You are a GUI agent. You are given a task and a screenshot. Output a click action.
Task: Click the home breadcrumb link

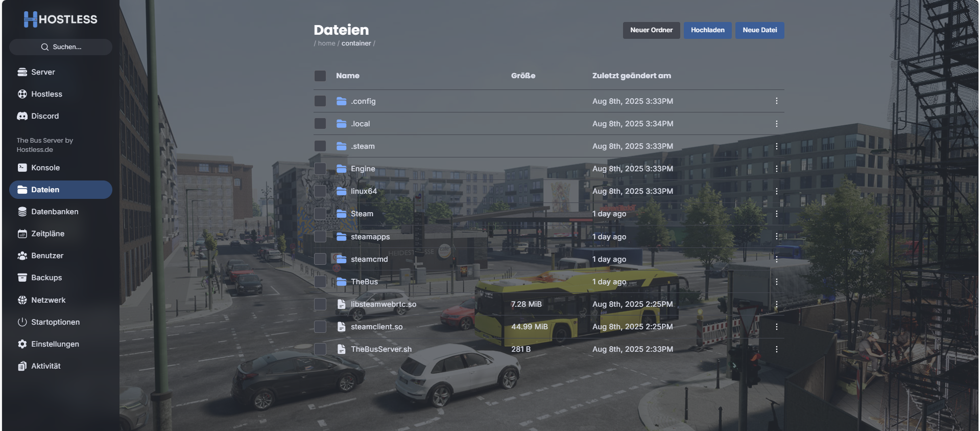coord(326,43)
